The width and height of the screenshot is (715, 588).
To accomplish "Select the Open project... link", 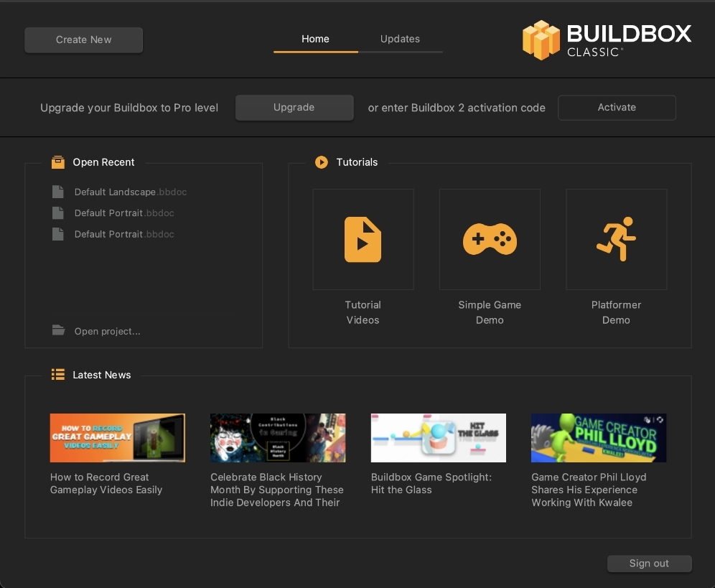I will tap(107, 331).
